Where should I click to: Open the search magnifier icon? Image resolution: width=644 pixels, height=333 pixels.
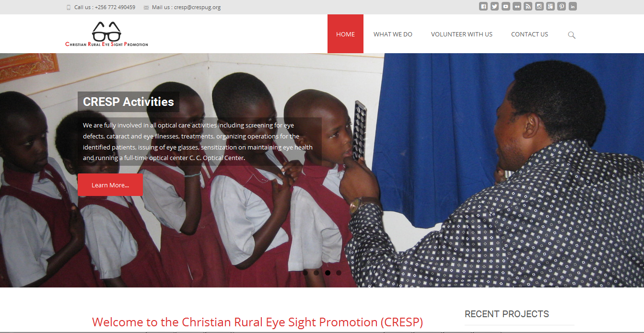pos(572,34)
